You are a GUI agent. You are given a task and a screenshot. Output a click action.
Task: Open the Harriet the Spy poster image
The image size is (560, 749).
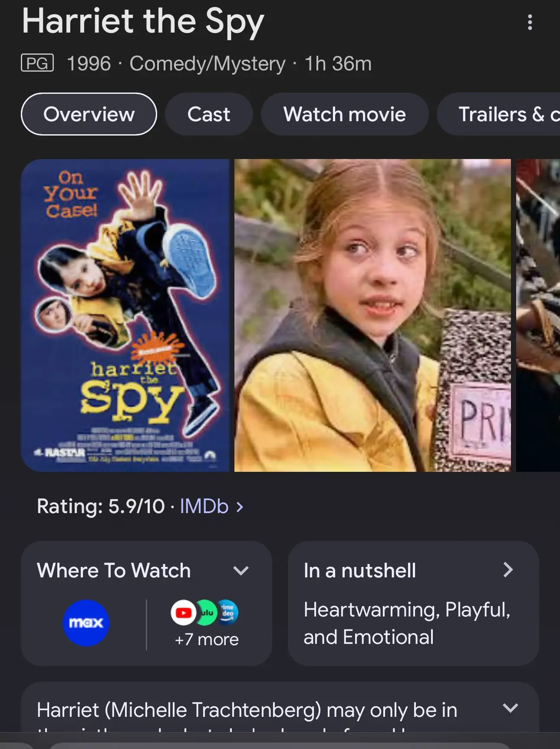pos(125,315)
